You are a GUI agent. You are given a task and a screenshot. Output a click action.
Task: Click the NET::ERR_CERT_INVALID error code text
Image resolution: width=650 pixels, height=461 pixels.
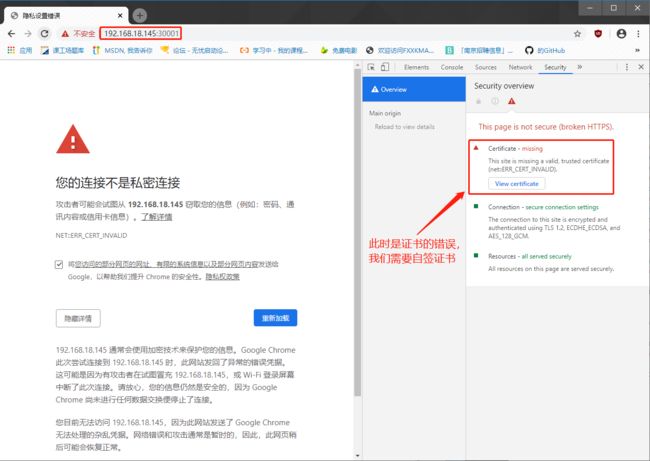91,235
